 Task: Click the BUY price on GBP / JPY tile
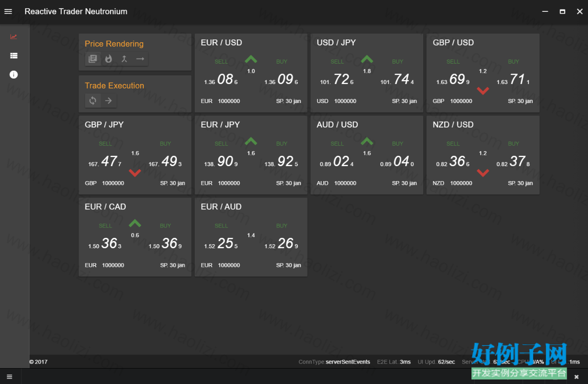(165, 162)
